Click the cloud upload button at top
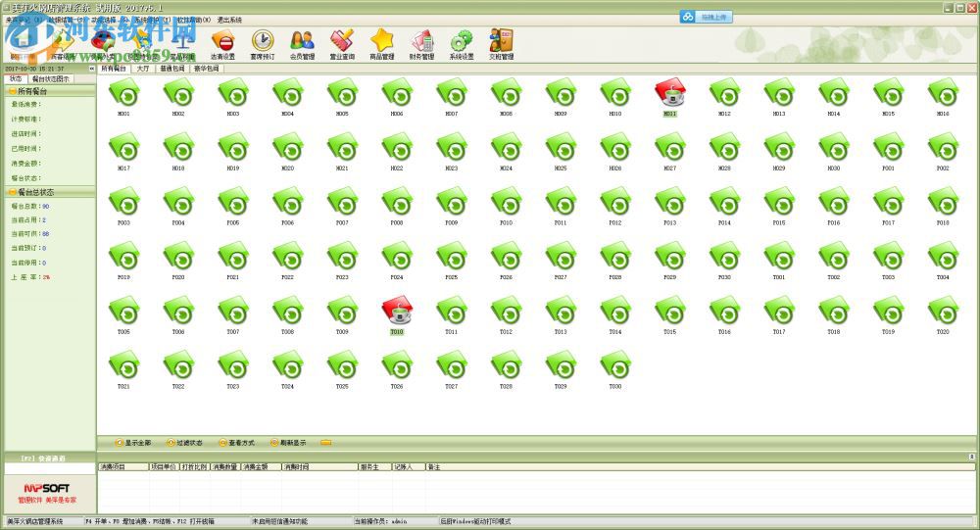 pos(706,17)
